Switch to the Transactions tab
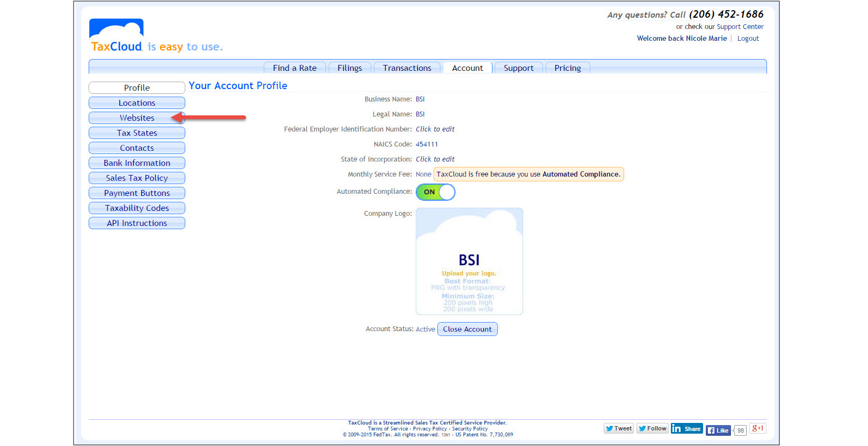 tap(407, 68)
